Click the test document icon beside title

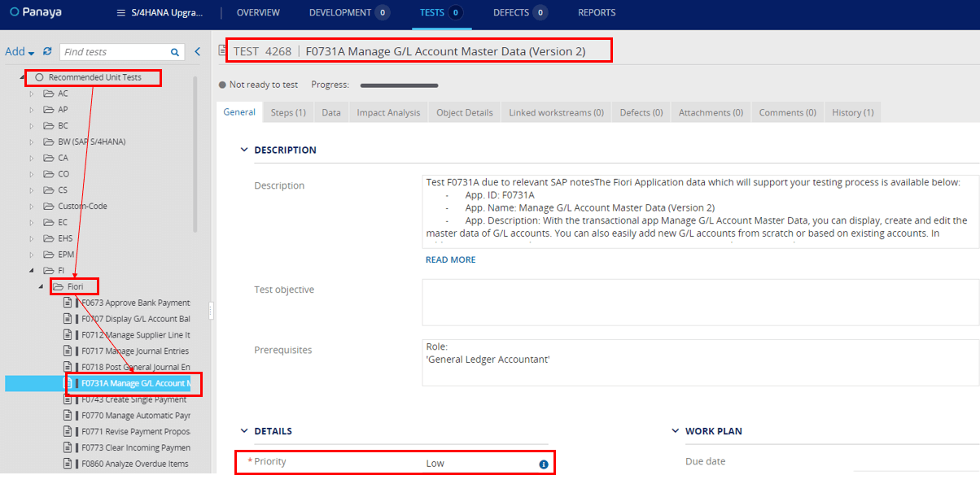tap(222, 51)
